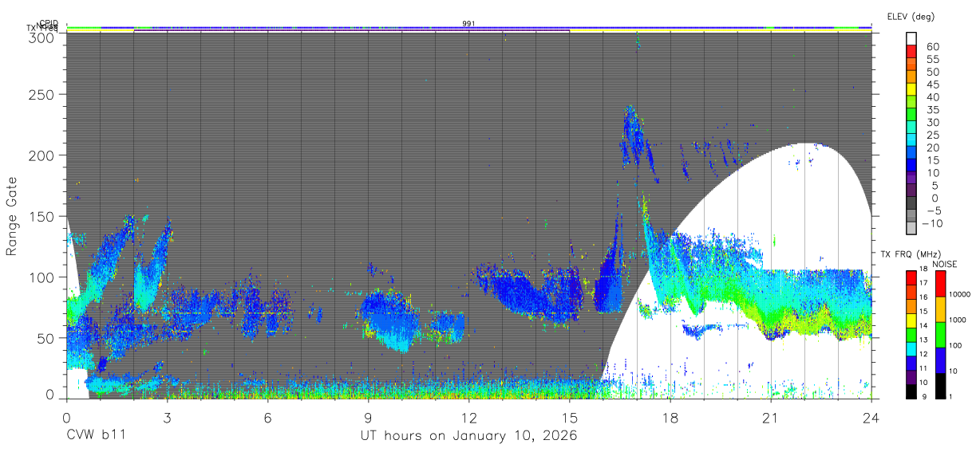The image size is (980, 452).
Task: Pick the orange segment of the NOISE bar
Action: 940,309
